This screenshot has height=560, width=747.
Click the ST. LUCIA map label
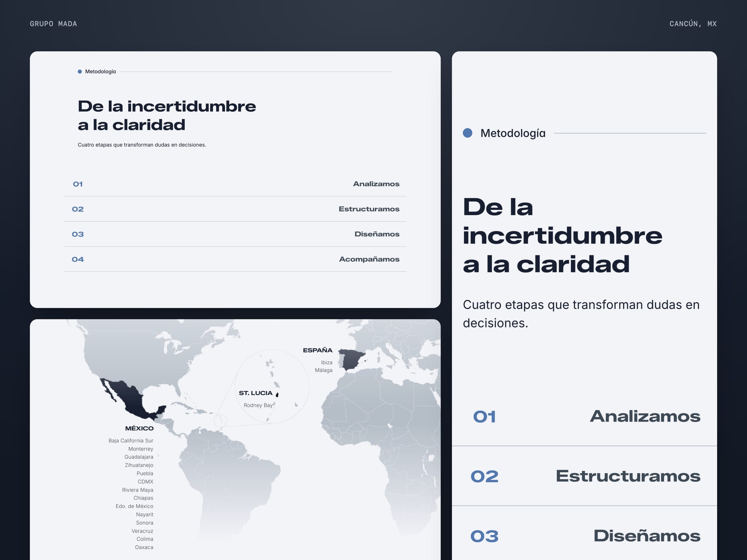tap(256, 393)
